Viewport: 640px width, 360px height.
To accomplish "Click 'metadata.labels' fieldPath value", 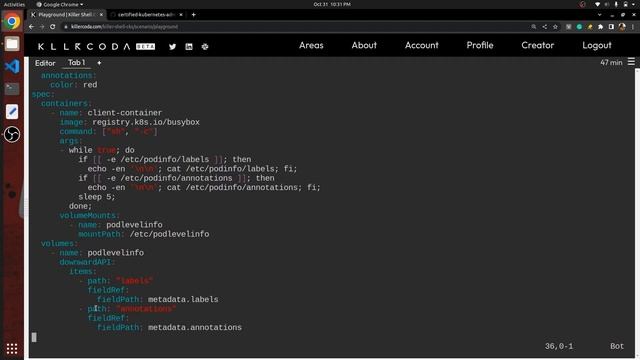I will point(183,299).
